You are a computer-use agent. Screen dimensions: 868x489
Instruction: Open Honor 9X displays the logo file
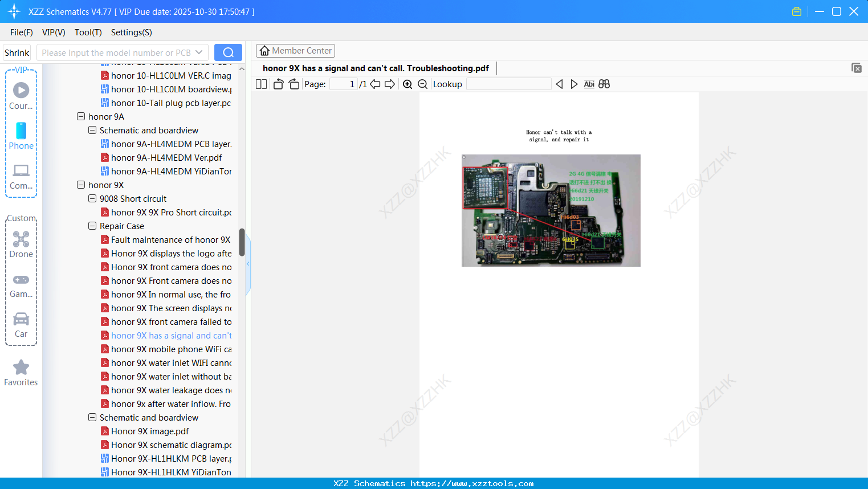click(166, 253)
